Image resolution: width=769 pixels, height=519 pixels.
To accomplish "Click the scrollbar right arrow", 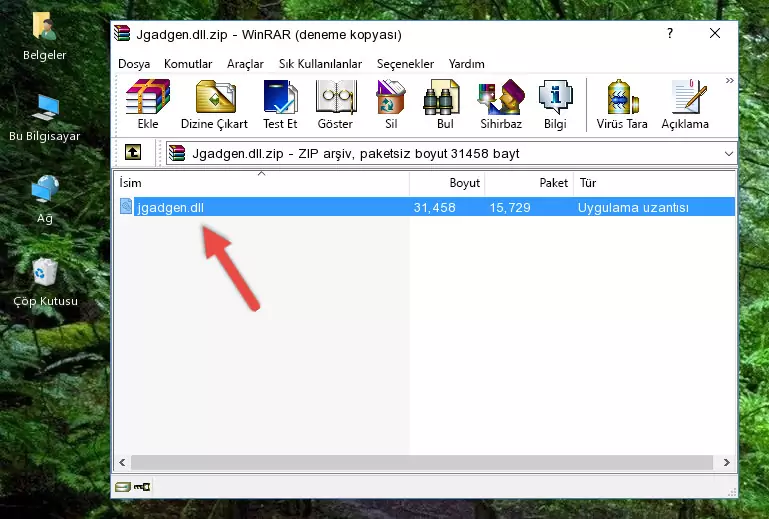I will pyautogui.click(x=727, y=462).
